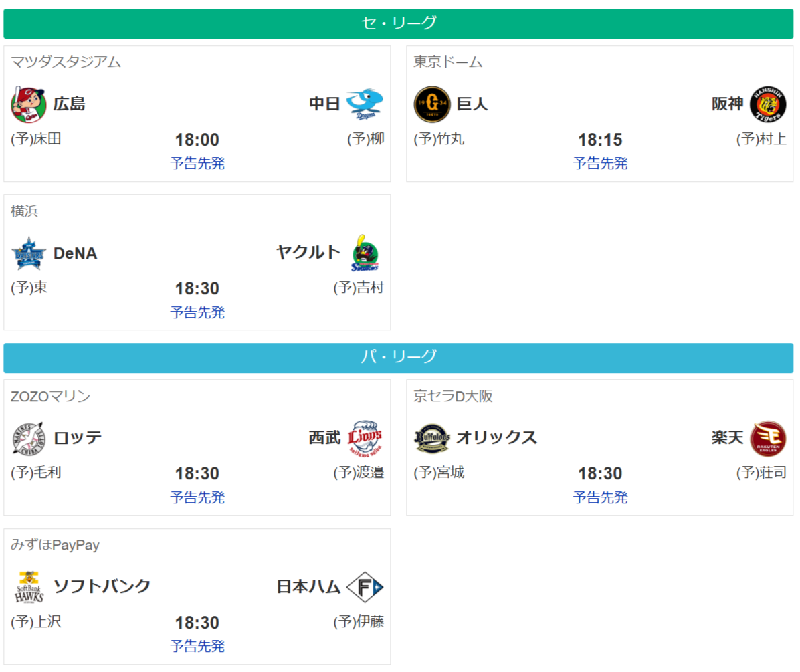Click the Seibu Lions team logo
Image resolution: width=800 pixels, height=672 pixels.
tap(365, 439)
